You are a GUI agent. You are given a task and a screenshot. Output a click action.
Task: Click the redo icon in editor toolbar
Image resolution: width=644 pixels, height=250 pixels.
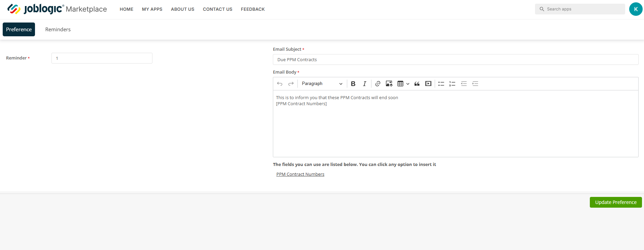pos(291,84)
